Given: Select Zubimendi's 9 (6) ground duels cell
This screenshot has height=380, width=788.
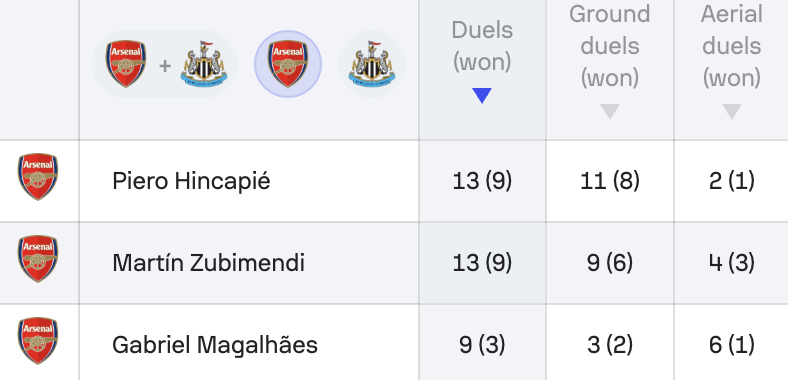Looking at the screenshot, I should click(610, 263).
